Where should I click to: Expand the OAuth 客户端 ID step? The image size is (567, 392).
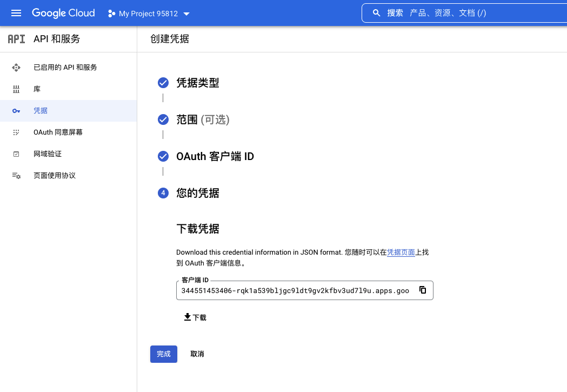click(x=215, y=156)
